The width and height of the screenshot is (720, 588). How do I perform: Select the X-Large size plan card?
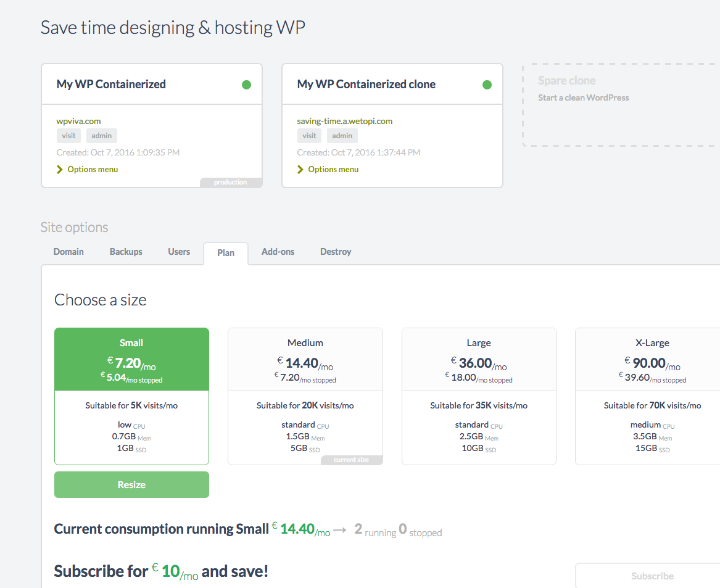tap(647, 395)
